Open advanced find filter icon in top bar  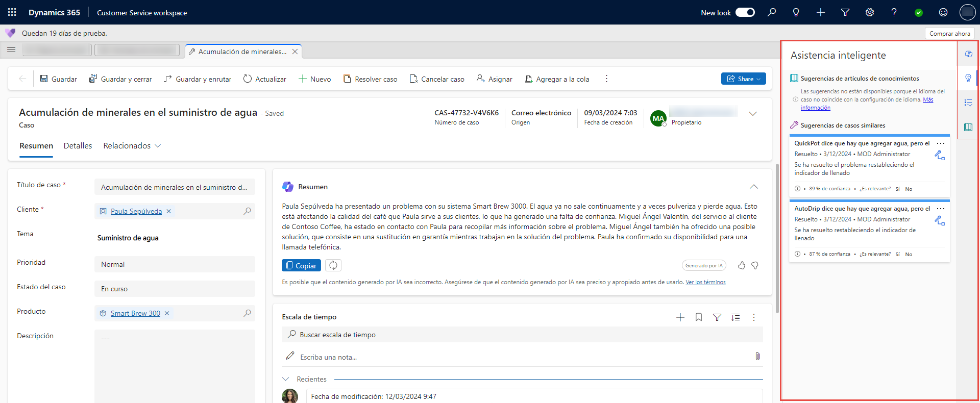845,12
